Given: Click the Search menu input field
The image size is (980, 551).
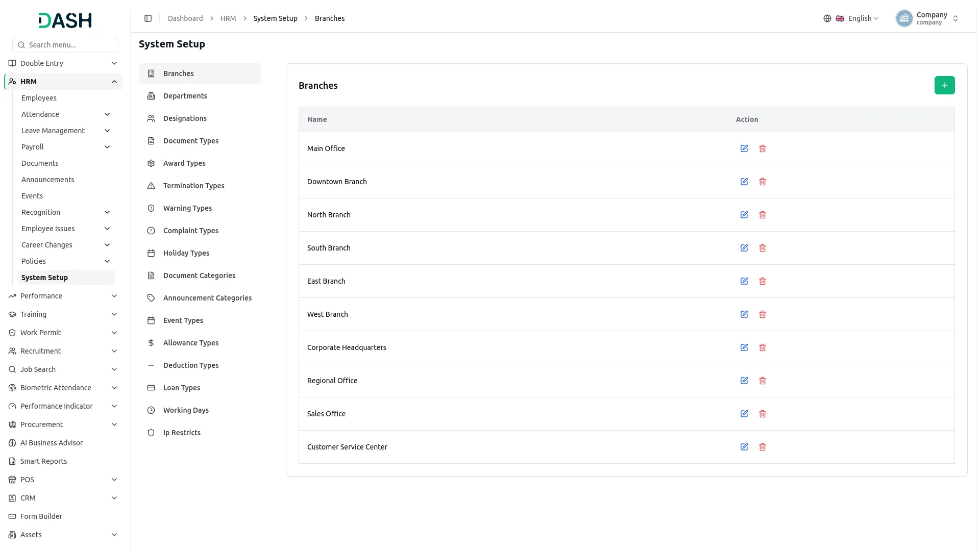Looking at the screenshot, I should (65, 45).
